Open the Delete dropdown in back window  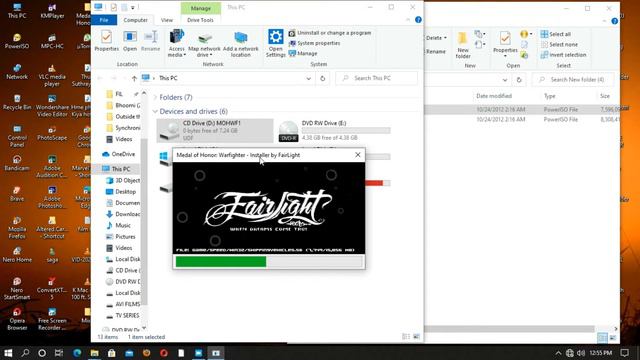pos(436,38)
